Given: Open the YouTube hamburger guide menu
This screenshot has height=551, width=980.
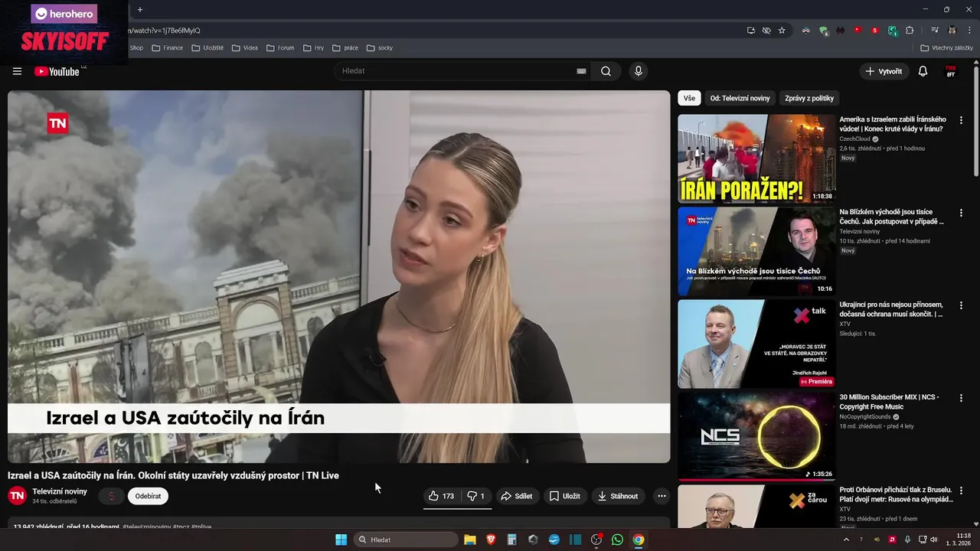Looking at the screenshot, I should 17,71.
